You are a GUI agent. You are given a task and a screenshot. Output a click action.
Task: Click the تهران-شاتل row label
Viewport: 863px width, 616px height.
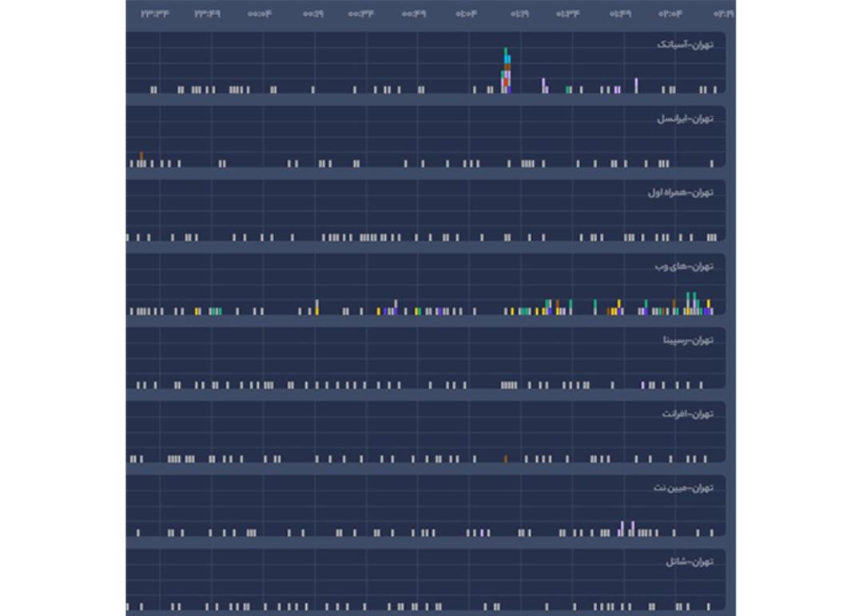[x=690, y=562]
